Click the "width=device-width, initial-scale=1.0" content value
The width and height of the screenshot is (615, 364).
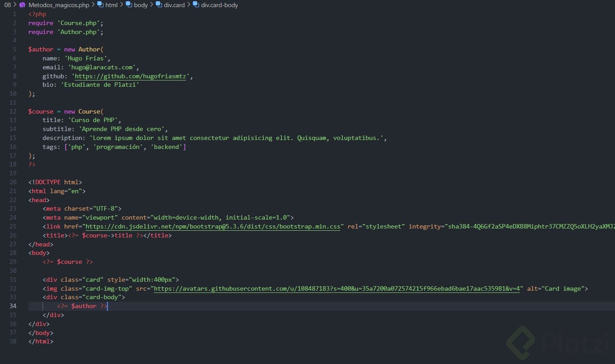click(x=220, y=218)
